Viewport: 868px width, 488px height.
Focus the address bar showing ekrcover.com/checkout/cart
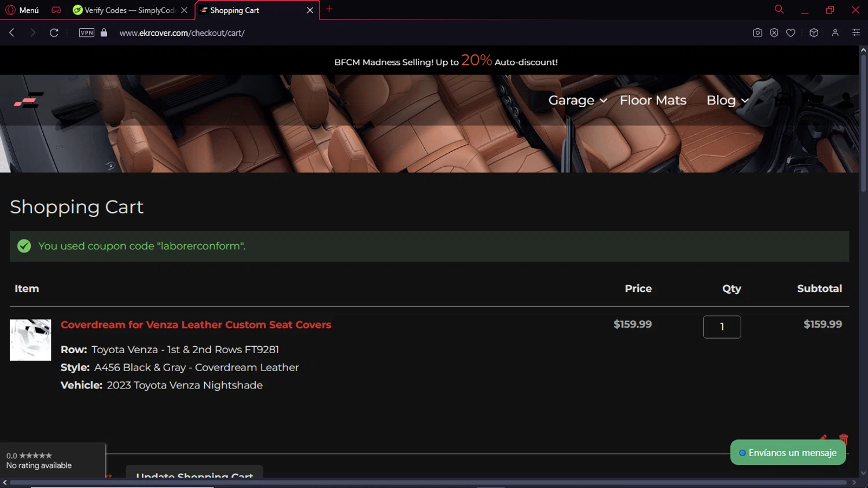point(182,33)
